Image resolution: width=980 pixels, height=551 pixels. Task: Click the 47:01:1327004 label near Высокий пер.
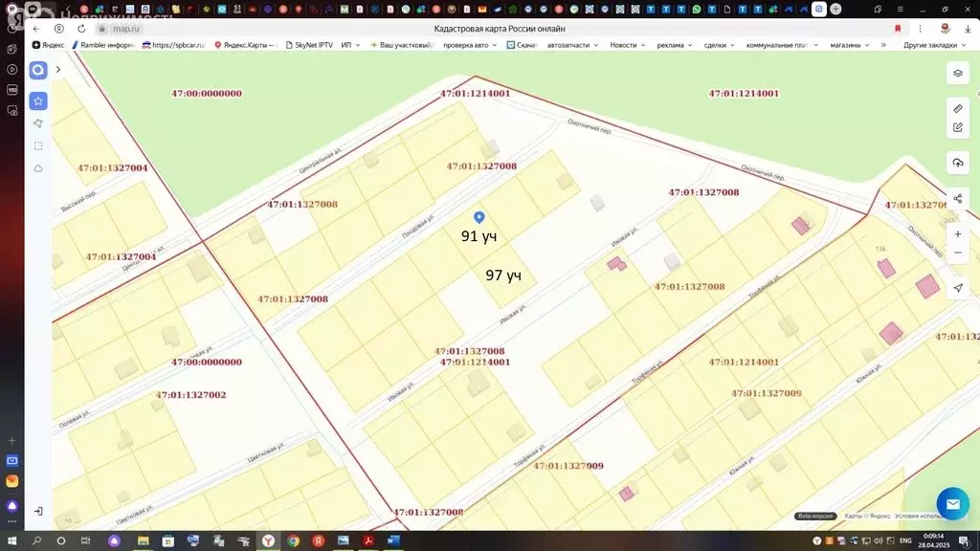(x=113, y=168)
